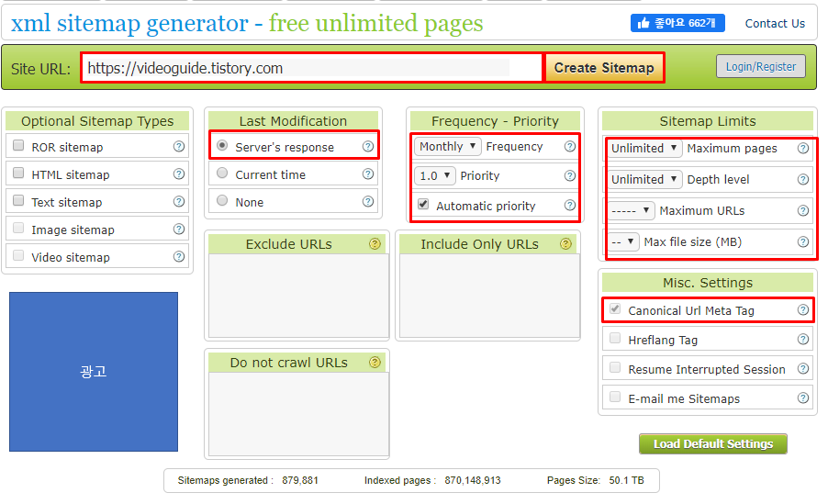Enable the ROR sitemap checkbox
This screenshot has height=504, width=828.
18,145
